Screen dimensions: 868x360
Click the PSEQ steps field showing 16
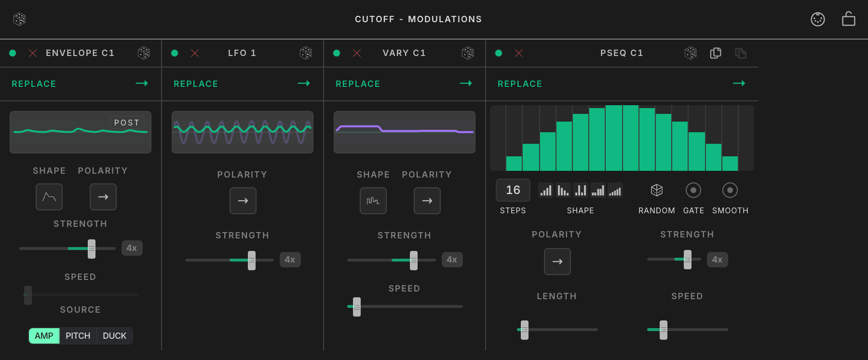coord(513,190)
